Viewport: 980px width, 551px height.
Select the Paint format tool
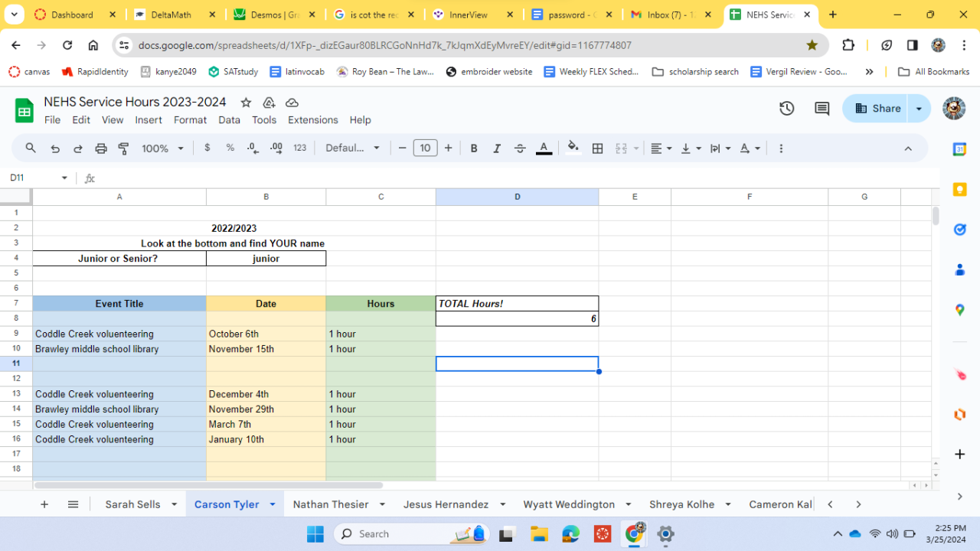click(x=124, y=148)
